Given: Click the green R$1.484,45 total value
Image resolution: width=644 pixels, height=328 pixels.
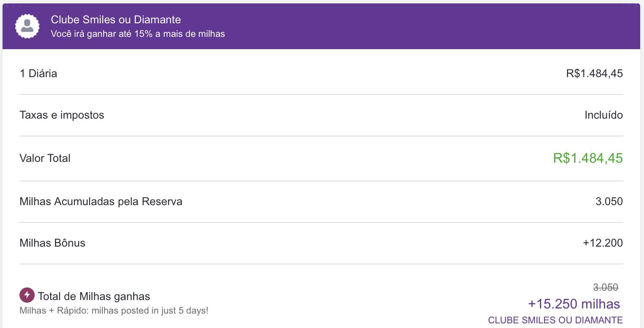Looking at the screenshot, I should (x=588, y=158).
